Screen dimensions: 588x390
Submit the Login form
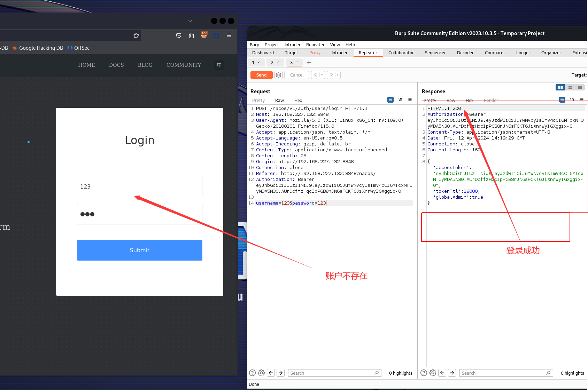pos(140,250)
